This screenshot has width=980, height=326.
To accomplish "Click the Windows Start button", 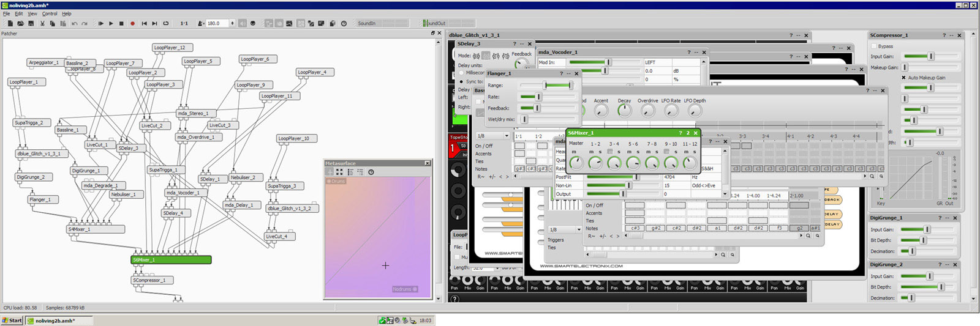I will click(x=12, y=320).
